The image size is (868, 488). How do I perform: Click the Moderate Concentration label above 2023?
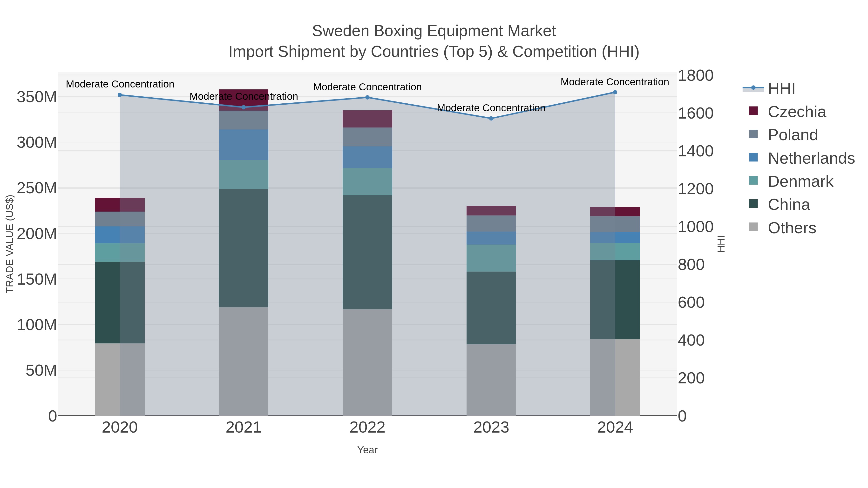point(491,108)
